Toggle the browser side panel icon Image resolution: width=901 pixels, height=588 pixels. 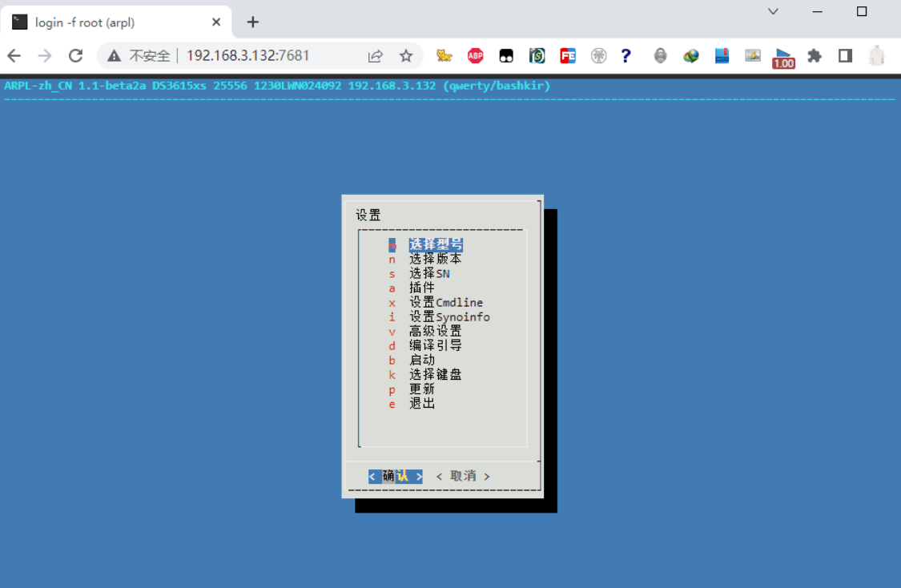[845, 55]
